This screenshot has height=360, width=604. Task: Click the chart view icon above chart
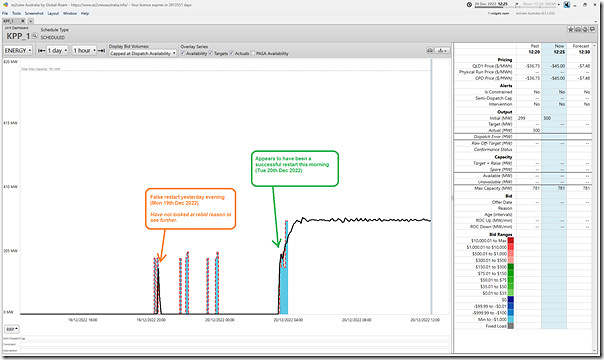(x=430, y=51)
